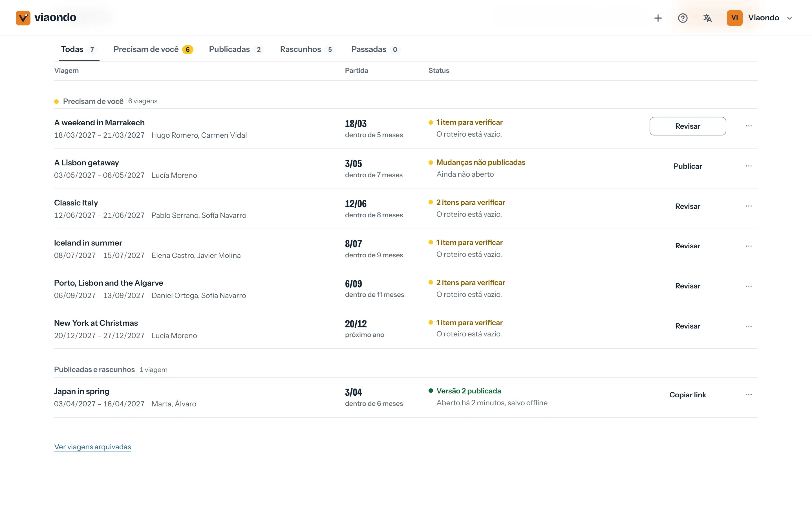Open the help question mark icon
Screen dimensions: 812x508
pyautogui.click(x=683, y=18)
